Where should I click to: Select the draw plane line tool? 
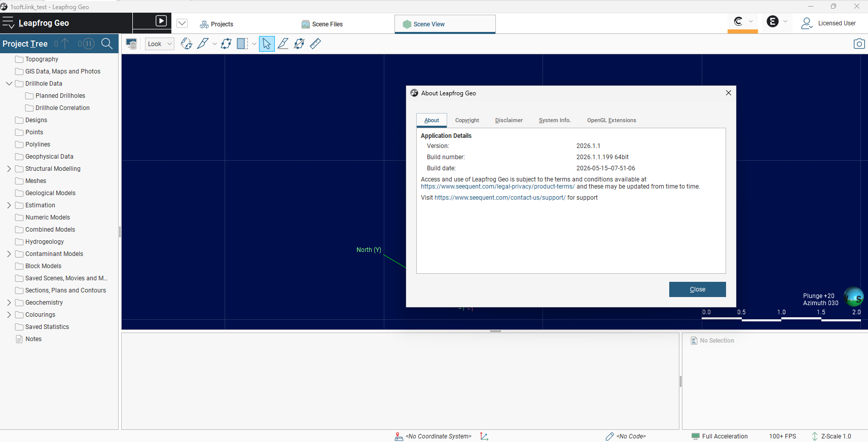(283, 44)
